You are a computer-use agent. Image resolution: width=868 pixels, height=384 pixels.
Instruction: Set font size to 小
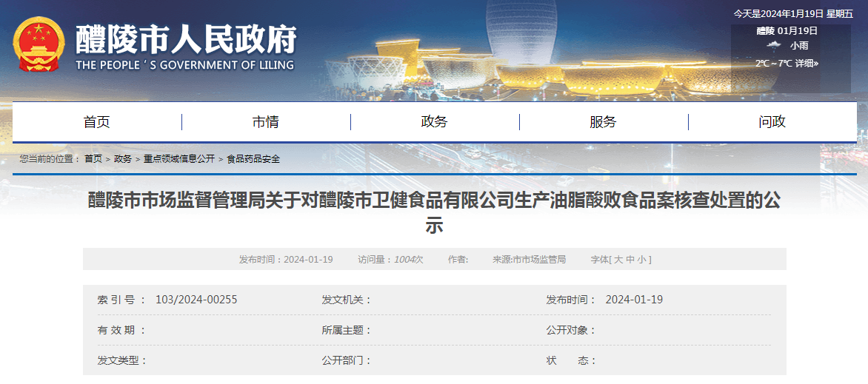pyautogui.click(x=641, y=260)
